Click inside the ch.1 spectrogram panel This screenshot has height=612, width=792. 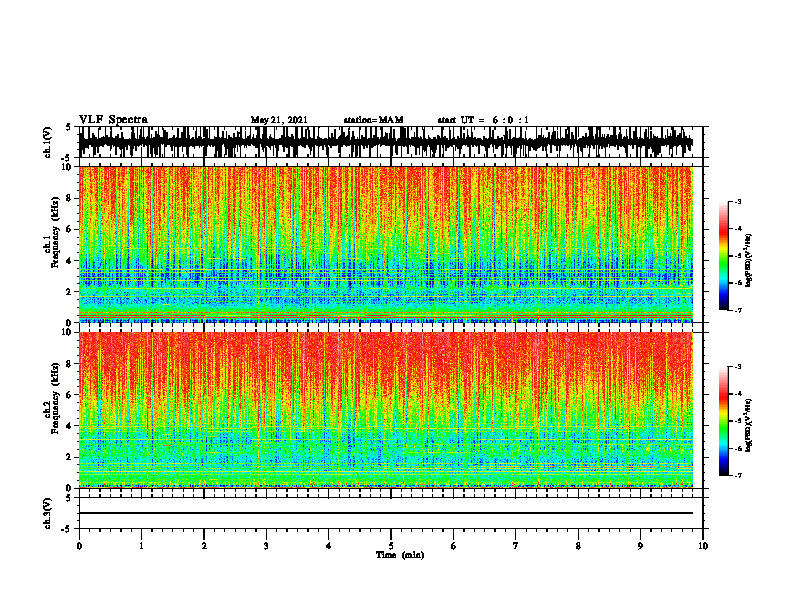[385, 244]
